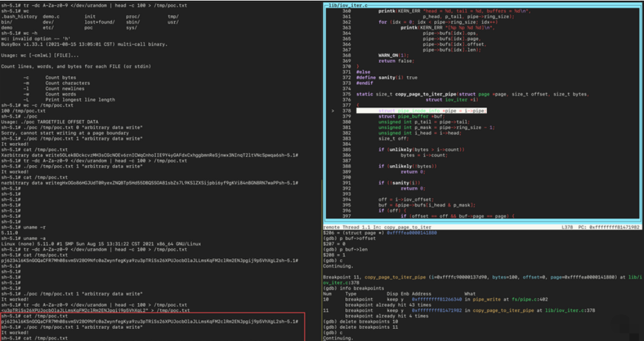Select the BusyBox v1.33.1 version line

coord(84,44)
